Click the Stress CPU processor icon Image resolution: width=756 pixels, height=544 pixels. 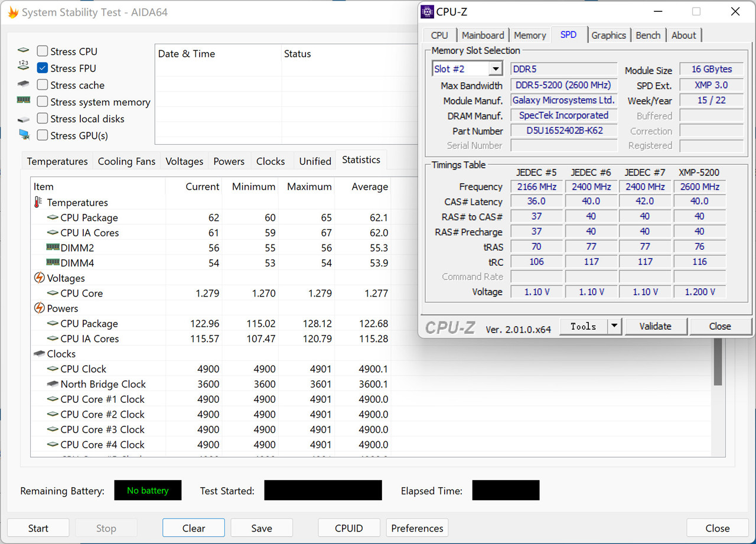[x=24, y=51]
